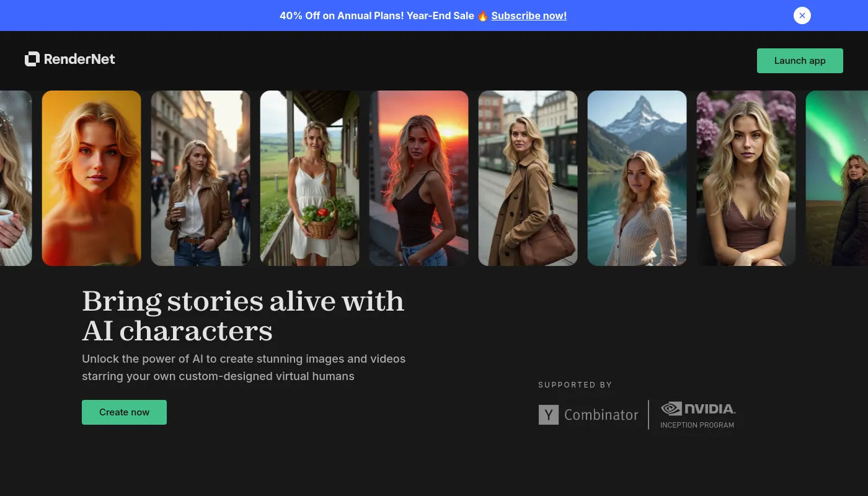Click the Y Combinator logo square
868x496 pixels.
tap(549, 415)
